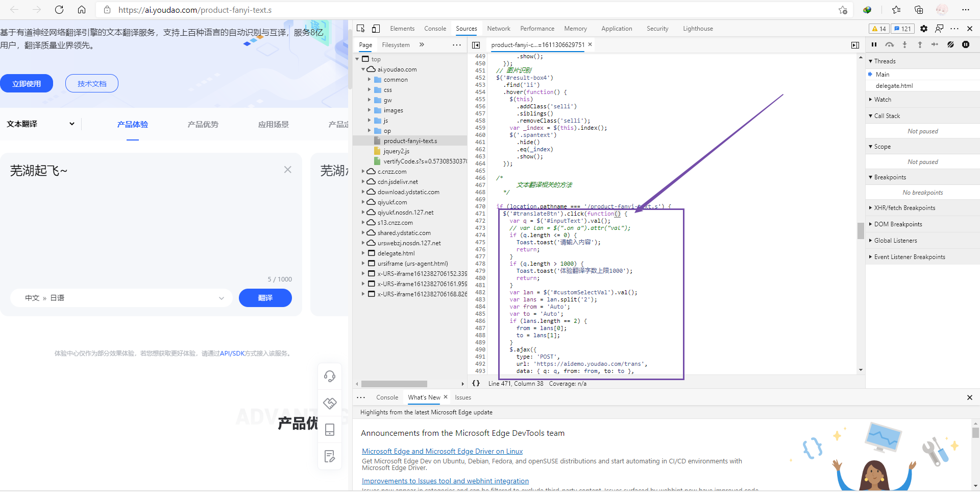Click the 翻译 translate button
Image resolution: width=980 pixels, height=492 pixels.
265,298
